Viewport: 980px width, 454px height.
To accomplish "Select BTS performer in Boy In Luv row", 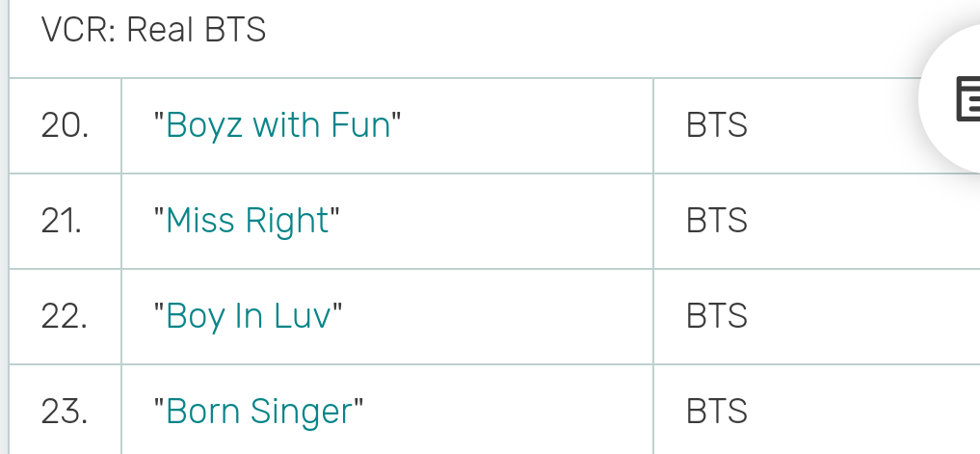I will 717,316.
